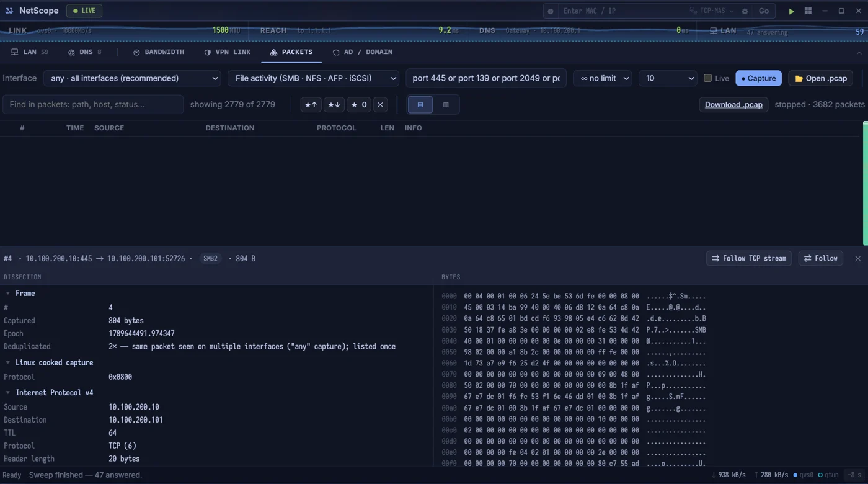This screenshot has height=484, width=868.
Task: Switch to the VPN LINK tab
Action: point(228,52)
